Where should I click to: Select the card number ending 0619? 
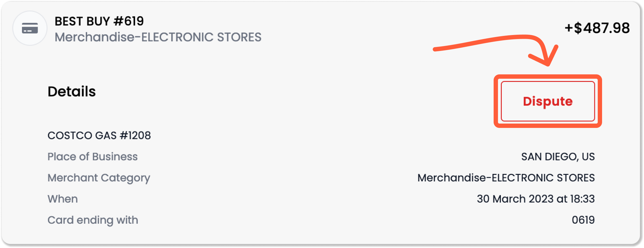click(x=583, y=220)
